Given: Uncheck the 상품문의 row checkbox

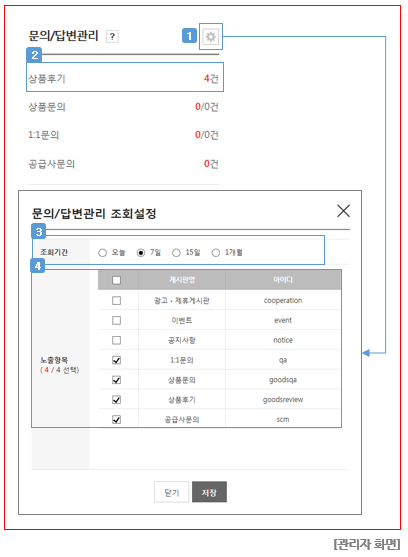Looking at the screenshot, I should pyautogui.click(x=116, y=380).
